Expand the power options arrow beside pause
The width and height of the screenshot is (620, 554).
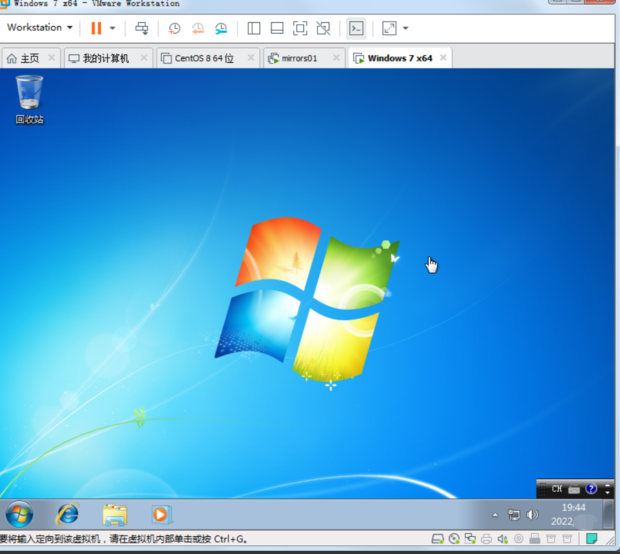[112, 28]
